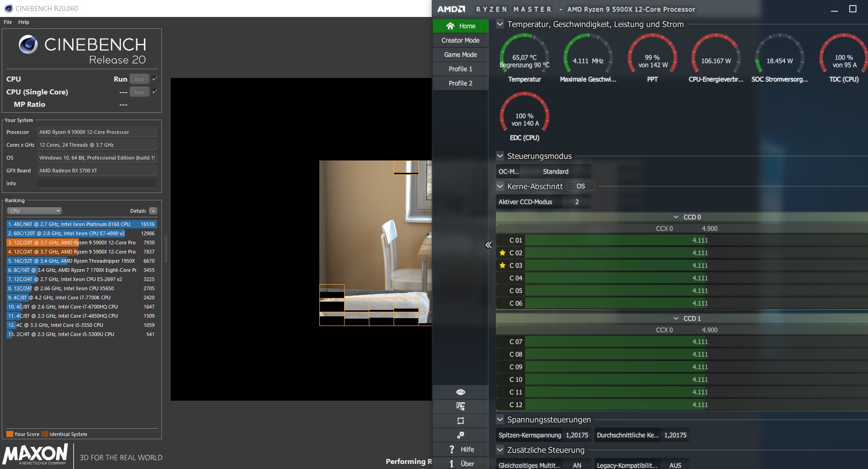Click the empty Info input field
Screen dimensions: 868x469
(97, 183)
